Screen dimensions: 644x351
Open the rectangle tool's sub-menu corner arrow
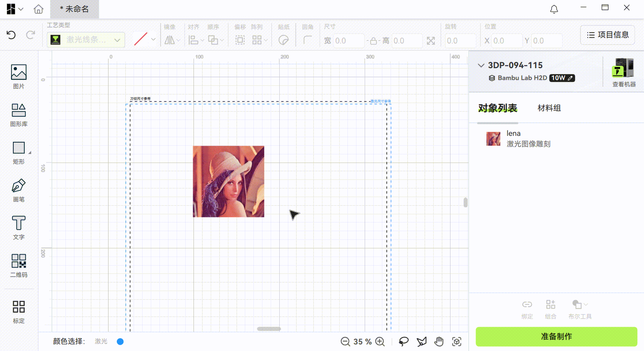point(30,153)
